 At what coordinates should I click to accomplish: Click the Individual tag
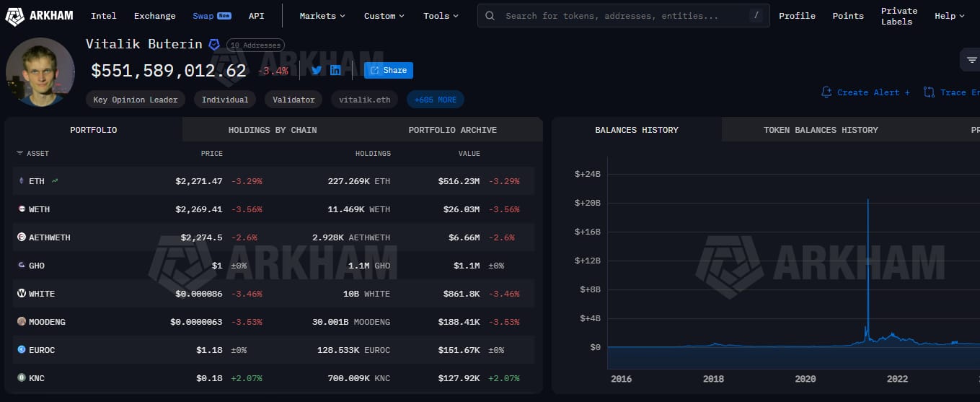pos(225,100)
